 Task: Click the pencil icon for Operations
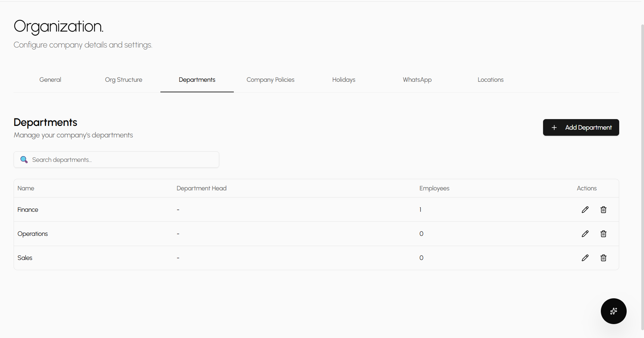[585, 234]
